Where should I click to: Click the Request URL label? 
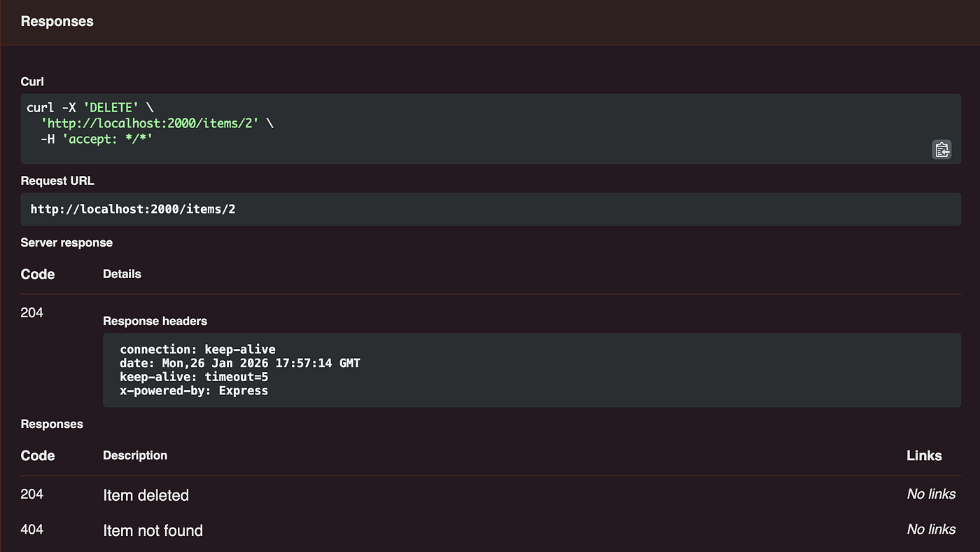(57, 181)
